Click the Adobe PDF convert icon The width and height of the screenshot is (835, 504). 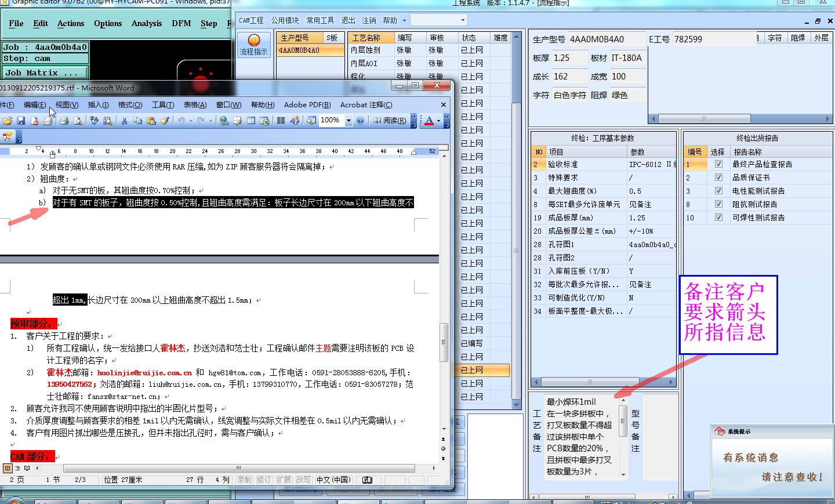click(8, 137)
